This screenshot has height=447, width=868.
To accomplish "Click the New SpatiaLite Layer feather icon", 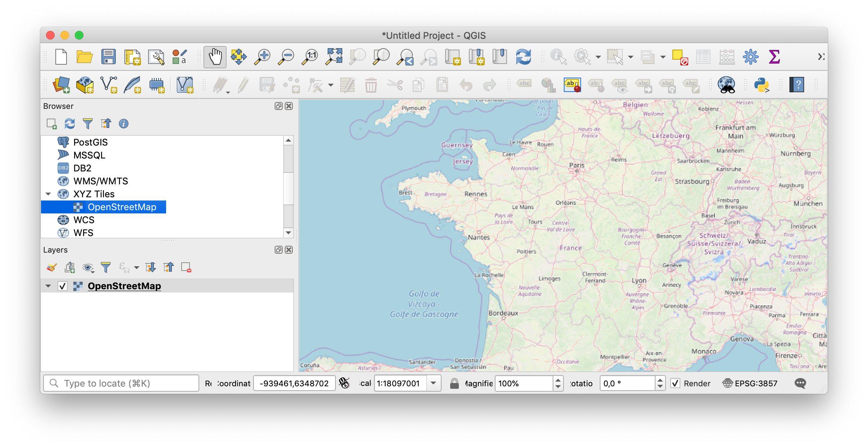I will pos(132,85).
